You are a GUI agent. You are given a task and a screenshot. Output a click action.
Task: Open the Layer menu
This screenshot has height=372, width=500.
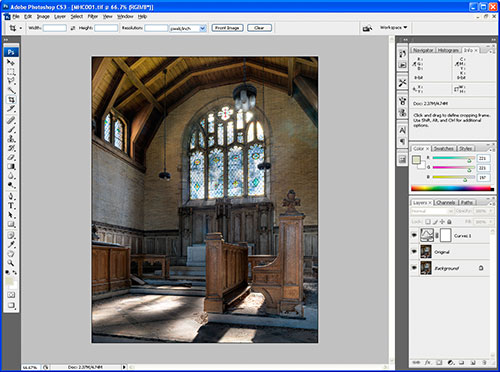(x=60, y=16)
